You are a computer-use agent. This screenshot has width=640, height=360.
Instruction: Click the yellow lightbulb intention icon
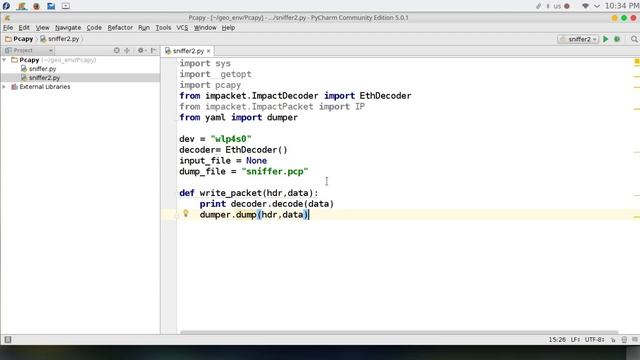[x=186, y=213]
